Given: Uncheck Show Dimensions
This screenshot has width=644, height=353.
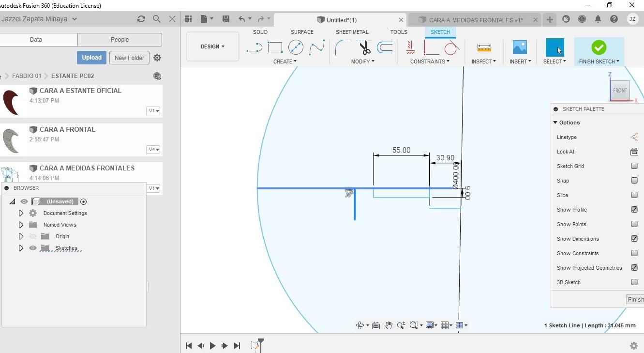Looking at the screenshot, I should pos(634,239).
